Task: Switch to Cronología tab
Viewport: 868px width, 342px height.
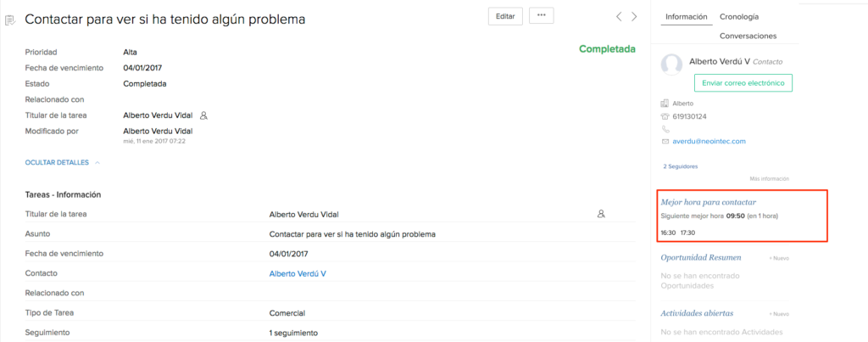Action: 739,17
